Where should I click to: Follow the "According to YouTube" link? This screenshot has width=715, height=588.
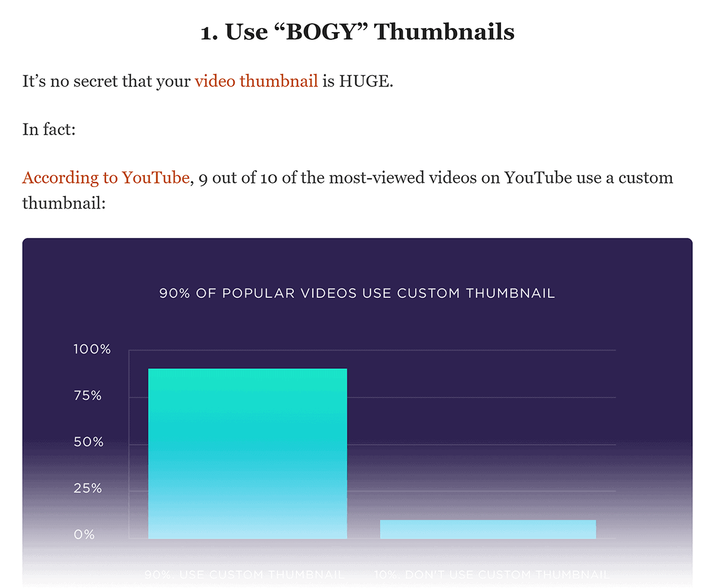click(x=106, y=178)
